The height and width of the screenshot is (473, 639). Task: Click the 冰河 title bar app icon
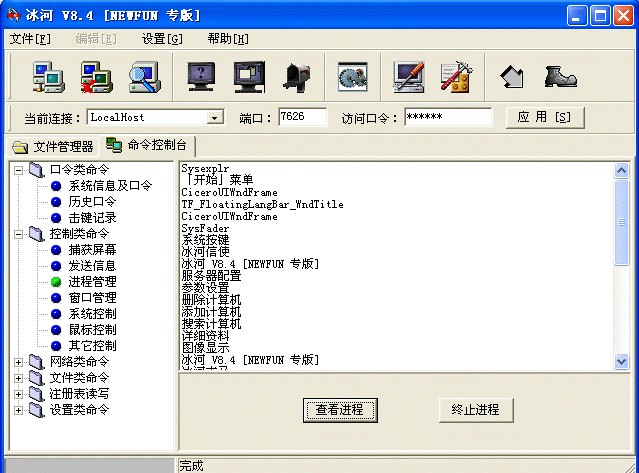point(14,15)
